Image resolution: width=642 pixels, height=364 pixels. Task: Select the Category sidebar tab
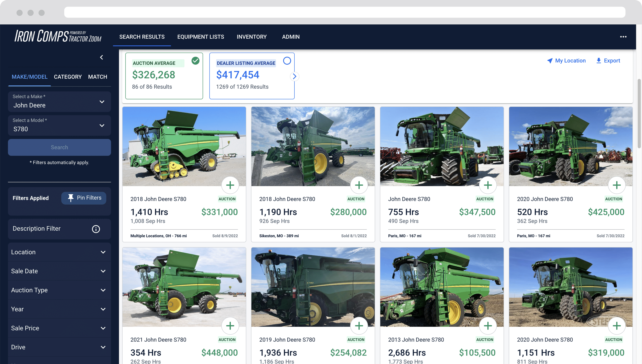[x=68, y=77]
